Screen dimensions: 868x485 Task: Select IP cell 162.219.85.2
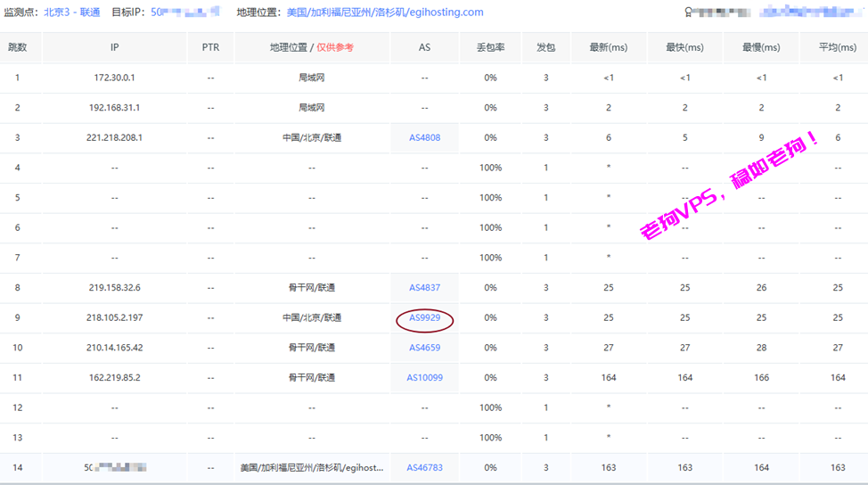tap(115, 378)
